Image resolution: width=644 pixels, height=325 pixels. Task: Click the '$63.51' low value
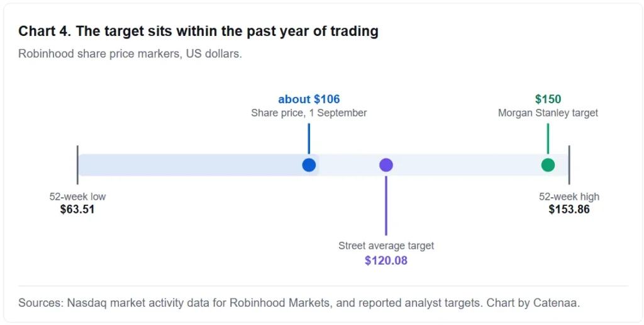(x=77, y=209)
